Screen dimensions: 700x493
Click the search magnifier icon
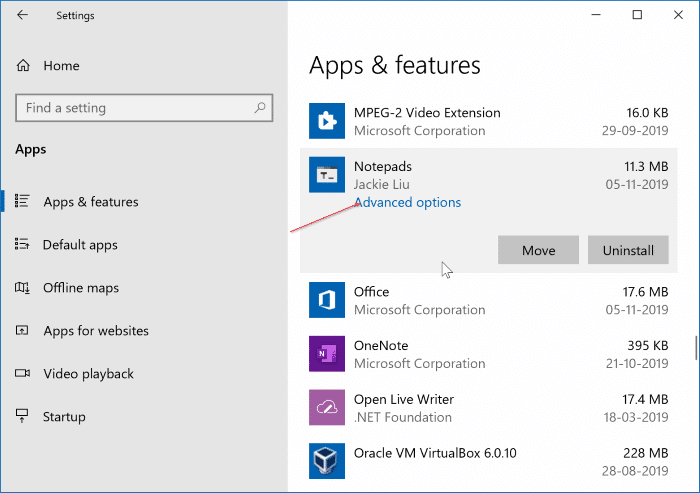point(260,108)
